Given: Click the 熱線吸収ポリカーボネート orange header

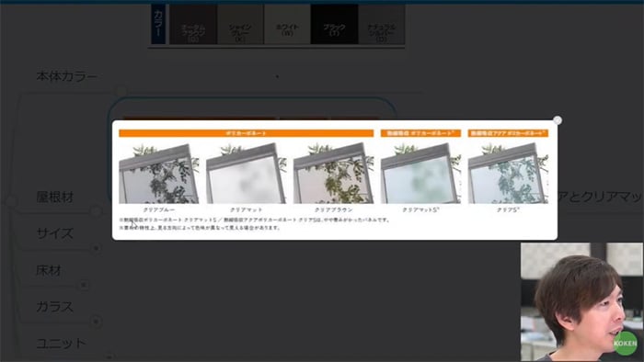Looking at the screenshot, I should (420, 133).
